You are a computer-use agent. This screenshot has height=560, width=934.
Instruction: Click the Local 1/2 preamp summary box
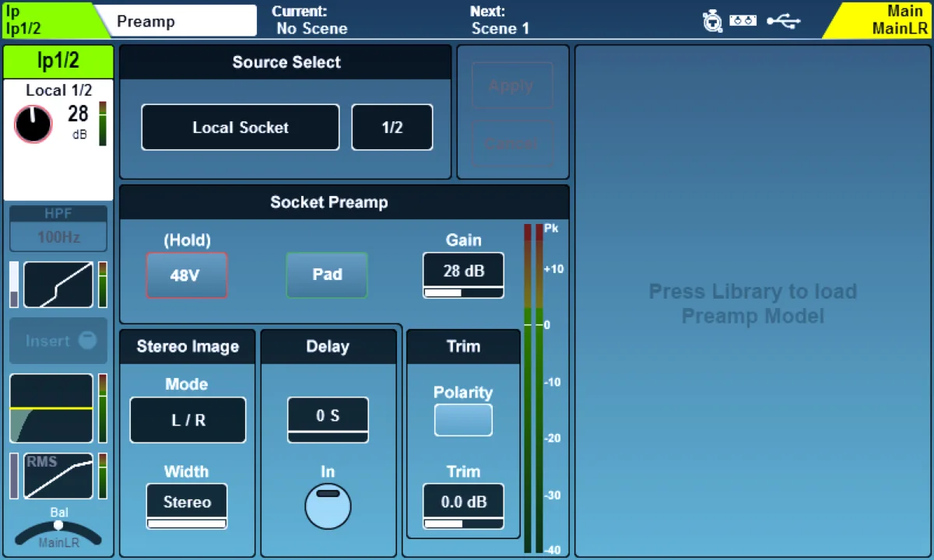58,140
